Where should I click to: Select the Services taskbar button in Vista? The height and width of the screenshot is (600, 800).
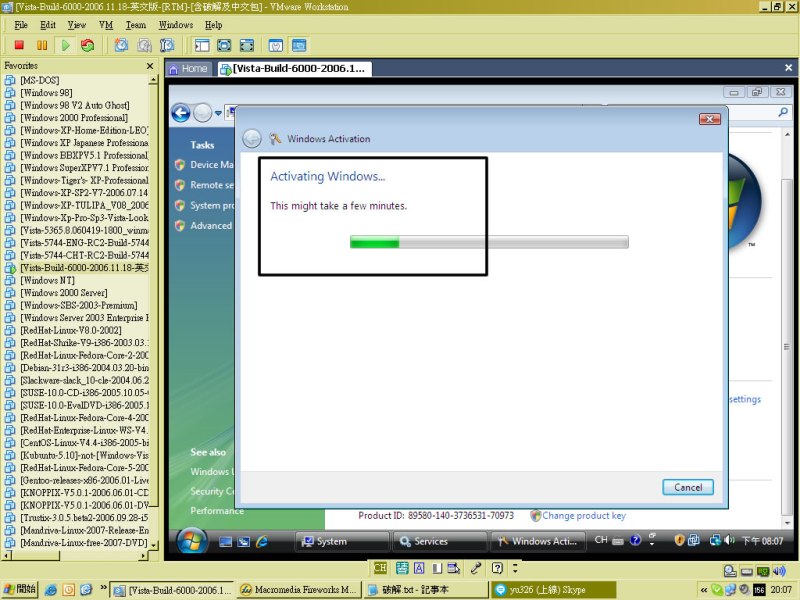point(439,541)
